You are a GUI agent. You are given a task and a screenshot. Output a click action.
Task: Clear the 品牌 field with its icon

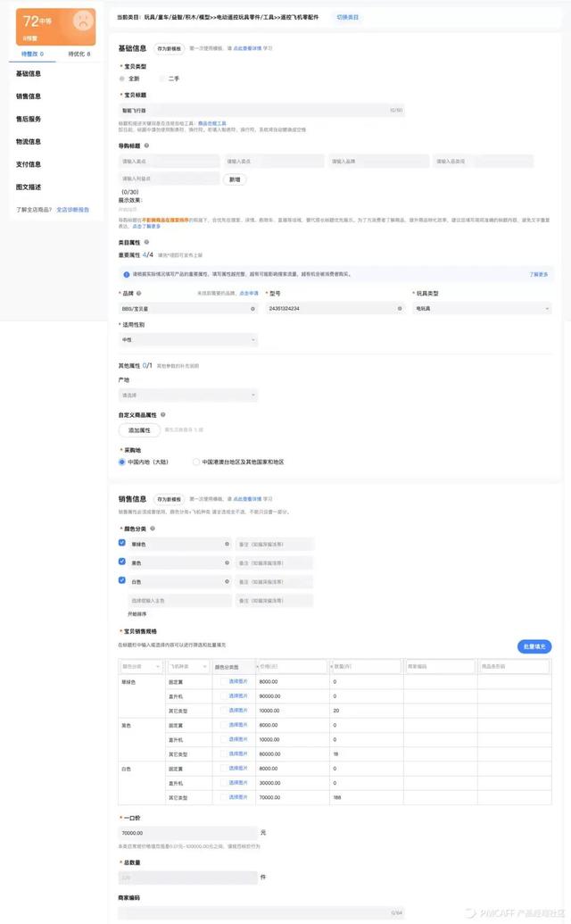tap(253, 309)
